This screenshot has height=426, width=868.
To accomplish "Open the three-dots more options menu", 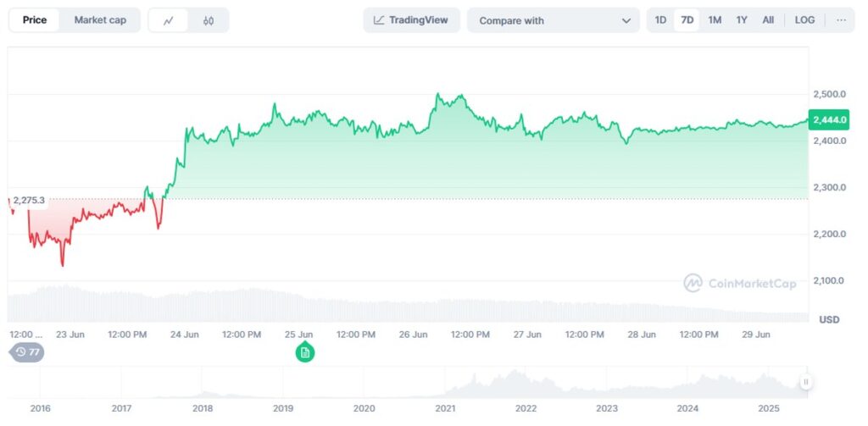I will pos(842,20).
